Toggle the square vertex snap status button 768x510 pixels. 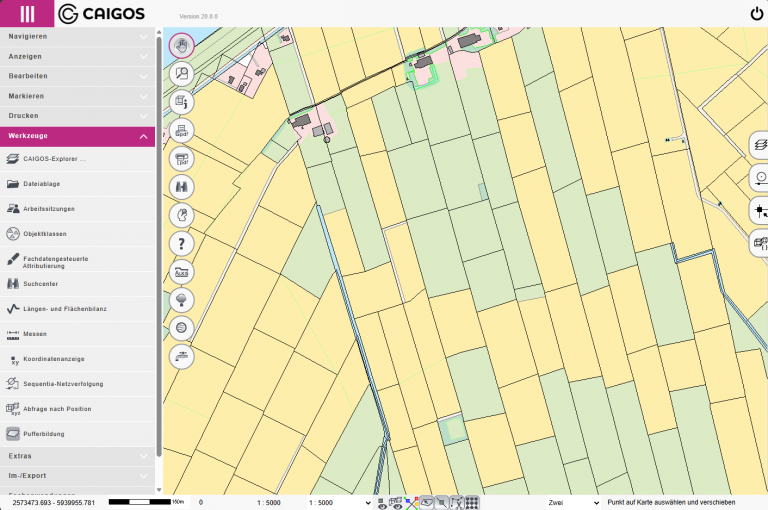[442, 503]
